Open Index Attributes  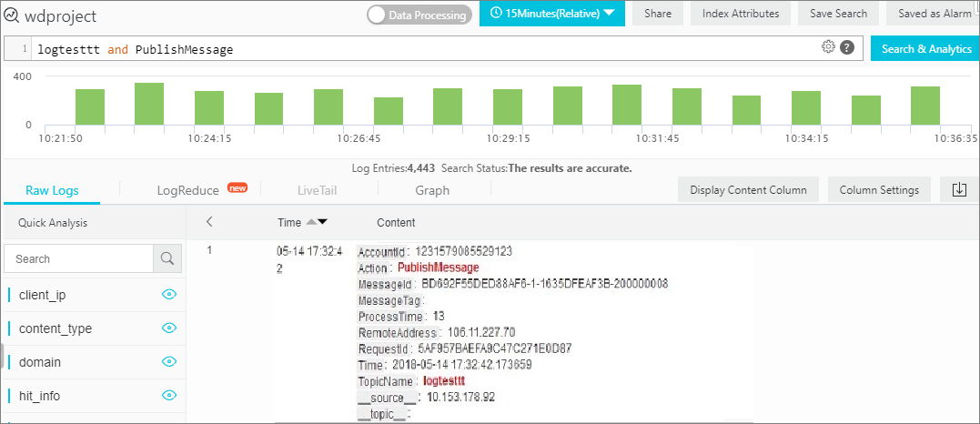741,13
